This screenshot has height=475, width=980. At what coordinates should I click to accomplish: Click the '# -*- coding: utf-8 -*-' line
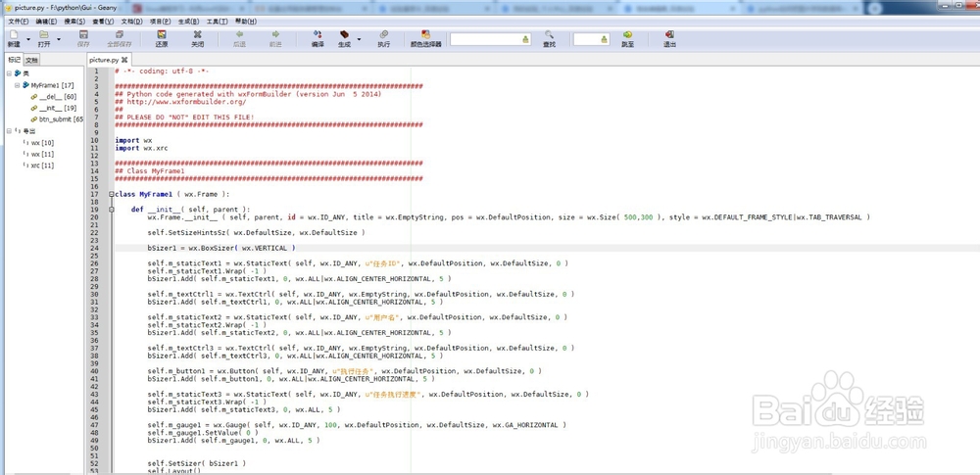162,71
